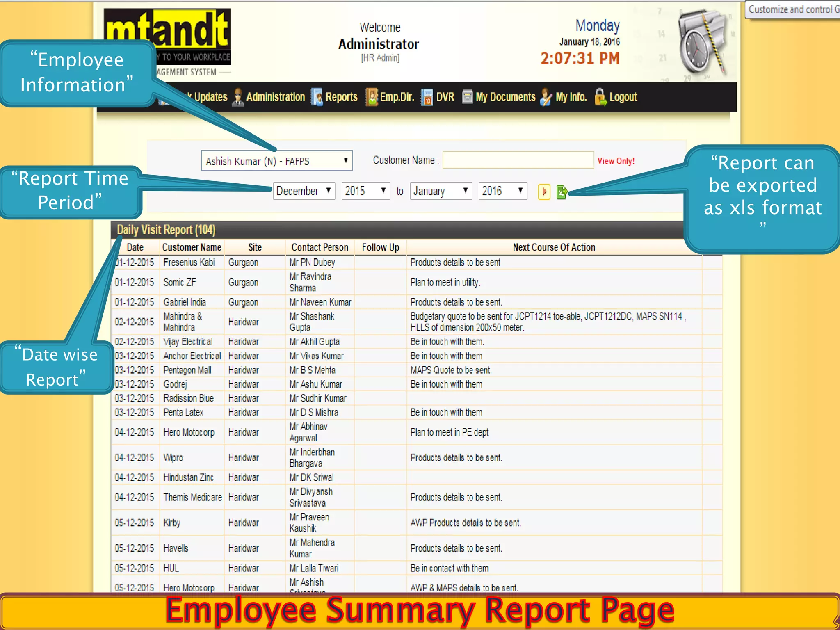Click the Emp.Dir. directory icon
The image size is (840, 630).
pyautogui.click(x=372, y=97)
